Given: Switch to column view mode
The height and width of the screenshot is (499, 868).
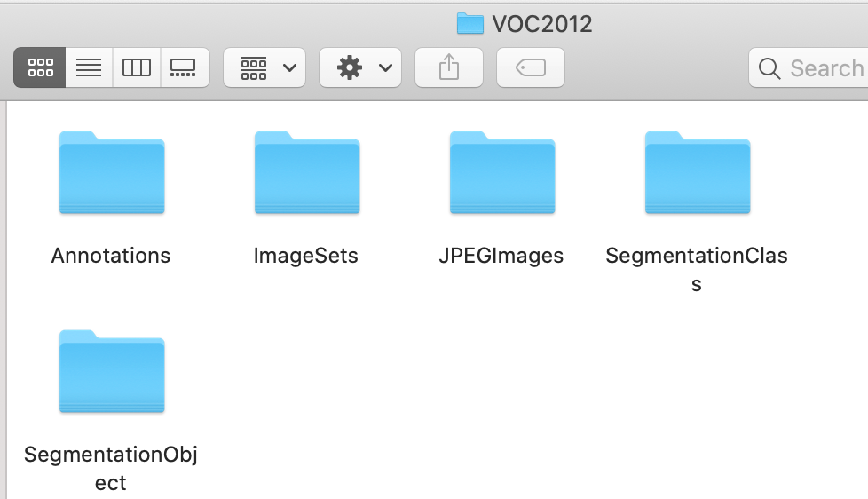Looking at the screenshot, I should [136, 67].
